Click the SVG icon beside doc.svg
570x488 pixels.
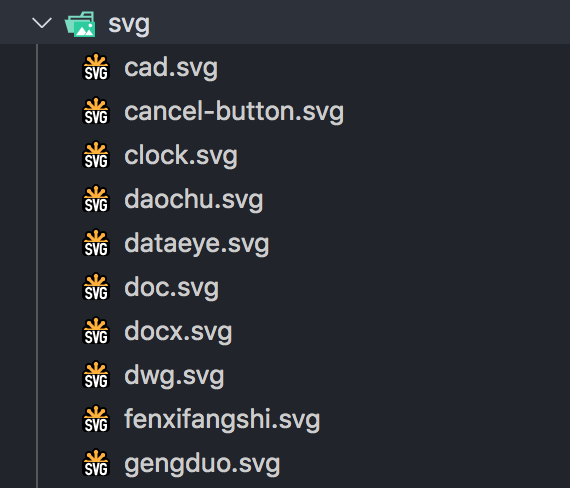pyautogui.click(x=96, y=287)
